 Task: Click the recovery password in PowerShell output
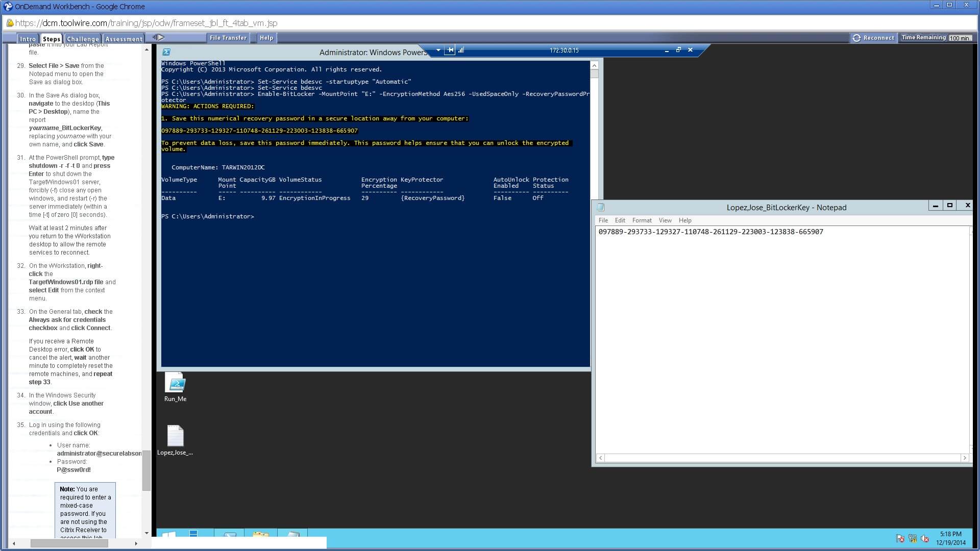tap(259, 131)
